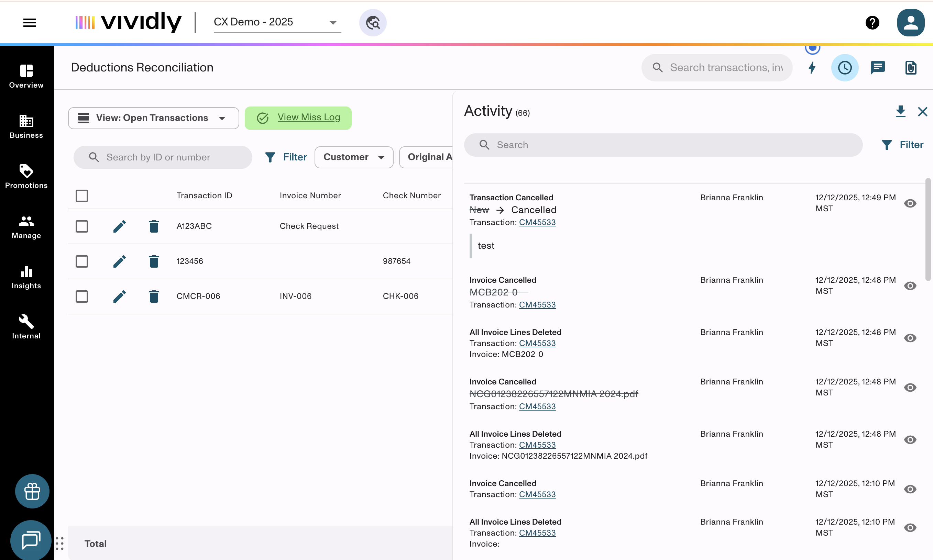
Task: Go to Promotions in the sidebar
Action: click(x=26, y=177)
